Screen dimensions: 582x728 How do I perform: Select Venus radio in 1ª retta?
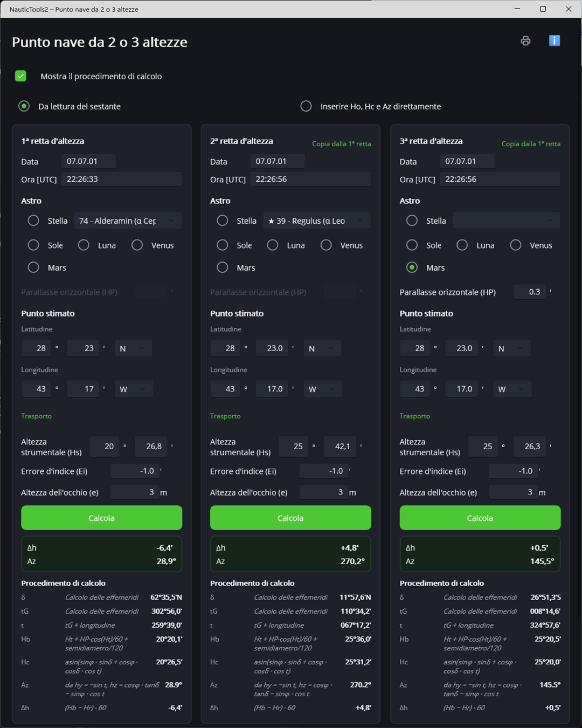click(x=137, y=245)
